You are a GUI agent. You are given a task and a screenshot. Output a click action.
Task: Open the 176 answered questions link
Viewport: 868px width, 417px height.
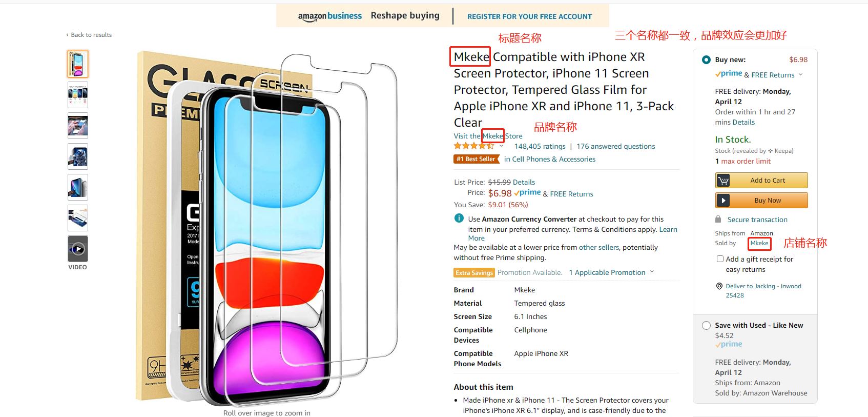pyautogui.click(x=616, y=146)
